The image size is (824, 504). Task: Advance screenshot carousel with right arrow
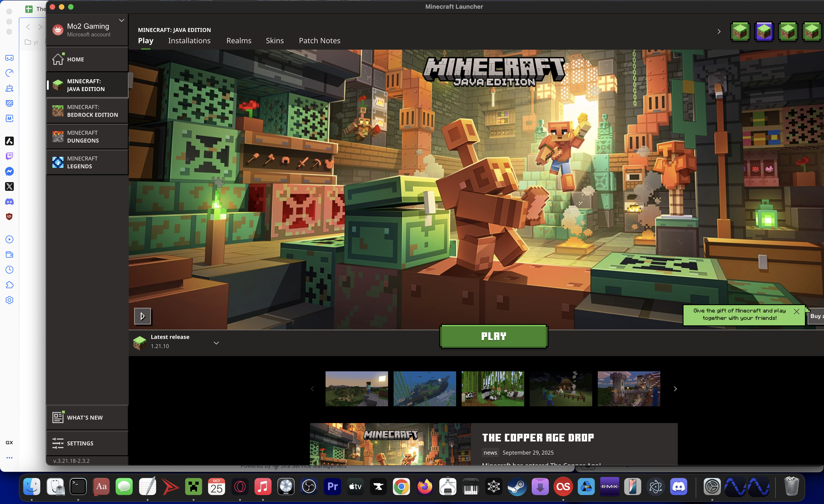[675, 389]
